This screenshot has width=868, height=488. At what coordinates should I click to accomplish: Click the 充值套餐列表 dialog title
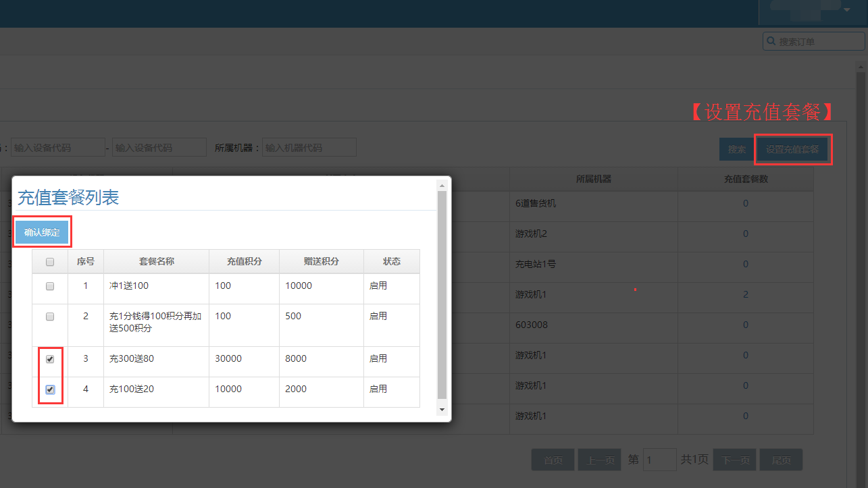[x=68, y=198]
